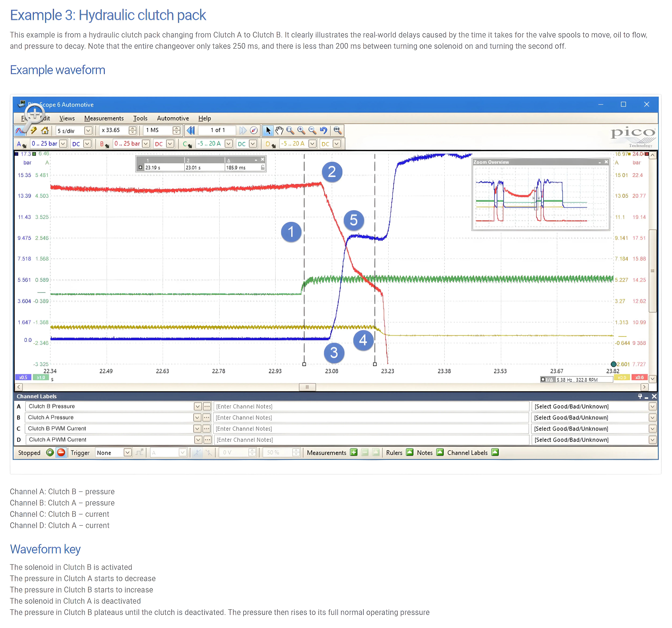Click the red x0.6 channel B zoom badge
The image size is (672, 628).
tap(639, 377)
